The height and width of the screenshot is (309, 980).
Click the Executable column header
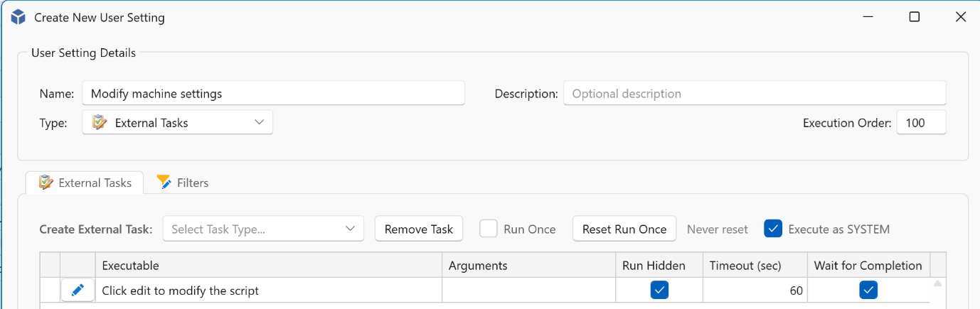pos(269,265)
